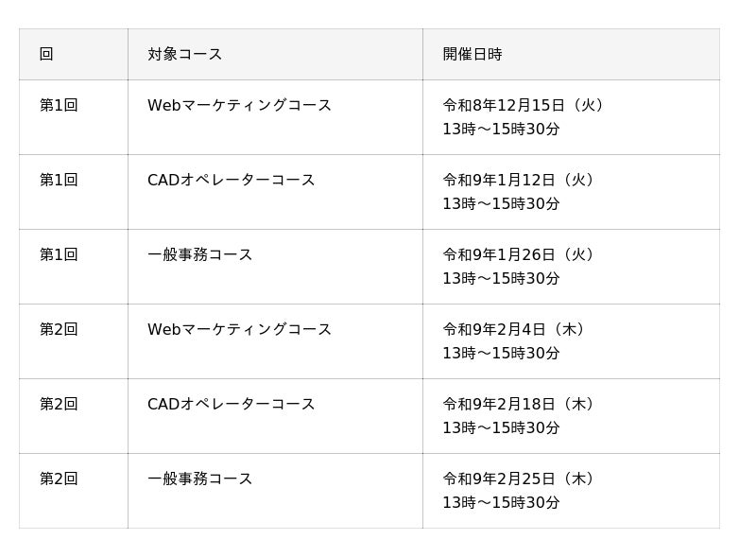Screen dimensions: 756x557
Task: Click the date 令和9年2月4日（木）
Action: tap(513, 329)
